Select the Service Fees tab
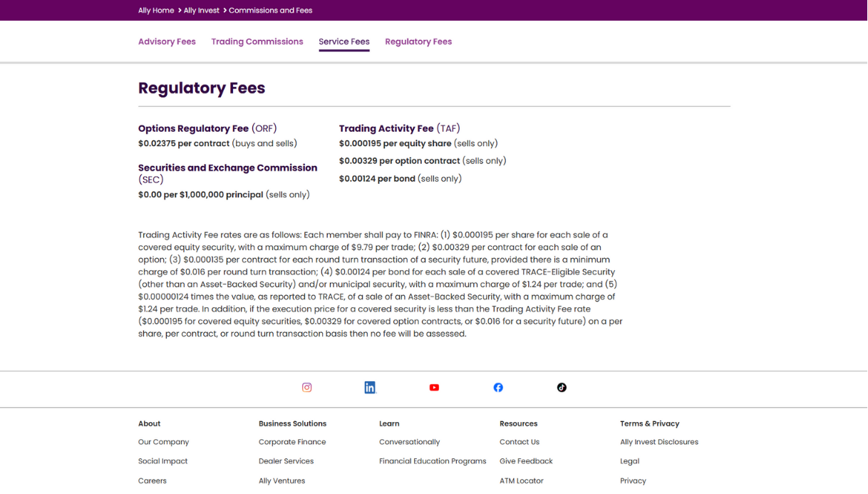 (344, 41)
